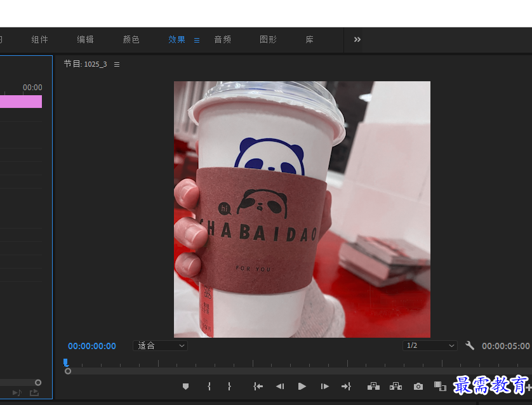The height and width of the screenshot is (405, 532).
Task: Select the pink clip in left panel
Action: (21, 102)
